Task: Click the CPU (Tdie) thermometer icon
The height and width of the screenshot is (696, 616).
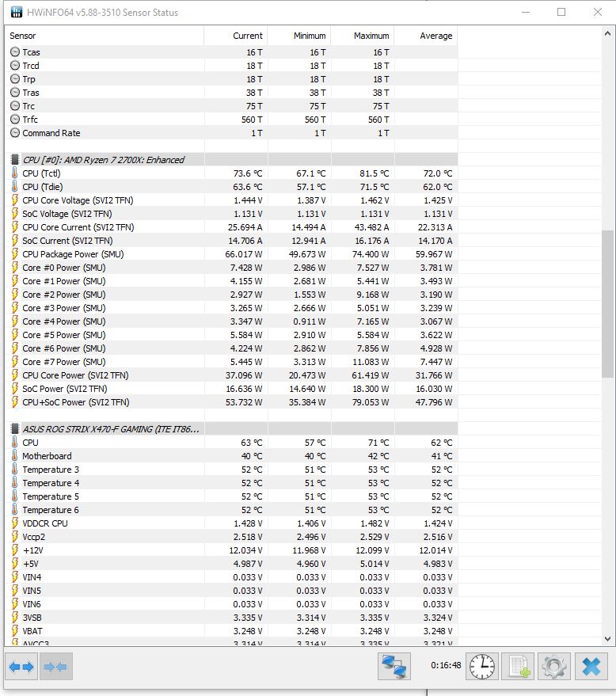Action: point(14,186)
